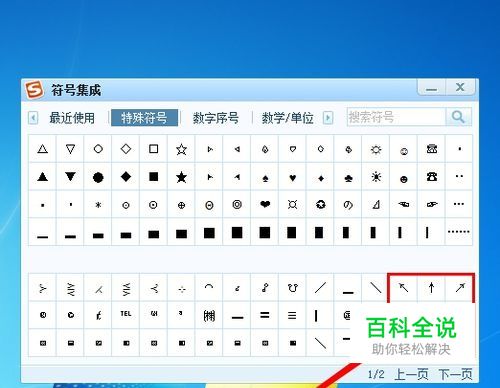Insert the outlined telephone symbol

[x=432, y=149]
